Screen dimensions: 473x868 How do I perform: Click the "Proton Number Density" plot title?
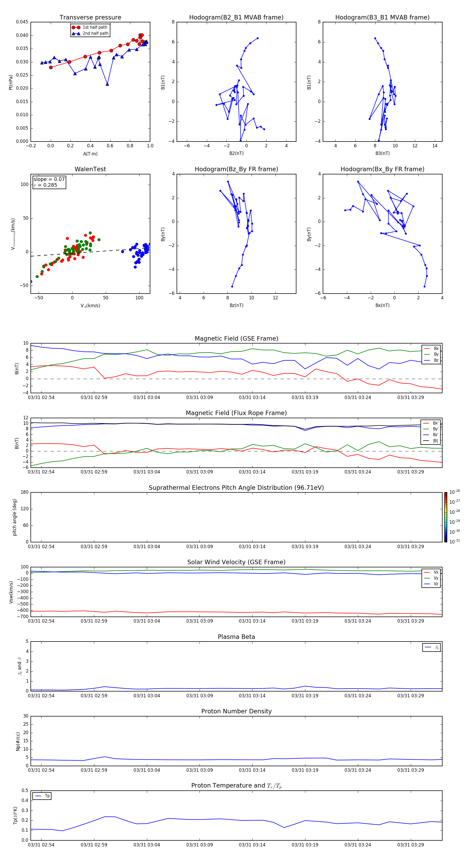tap(236, 711)
